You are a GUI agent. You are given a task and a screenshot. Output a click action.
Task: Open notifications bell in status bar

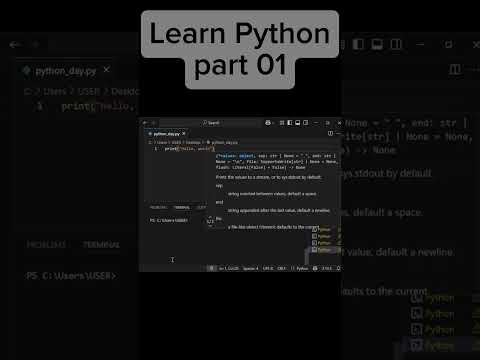coord(338,268)
